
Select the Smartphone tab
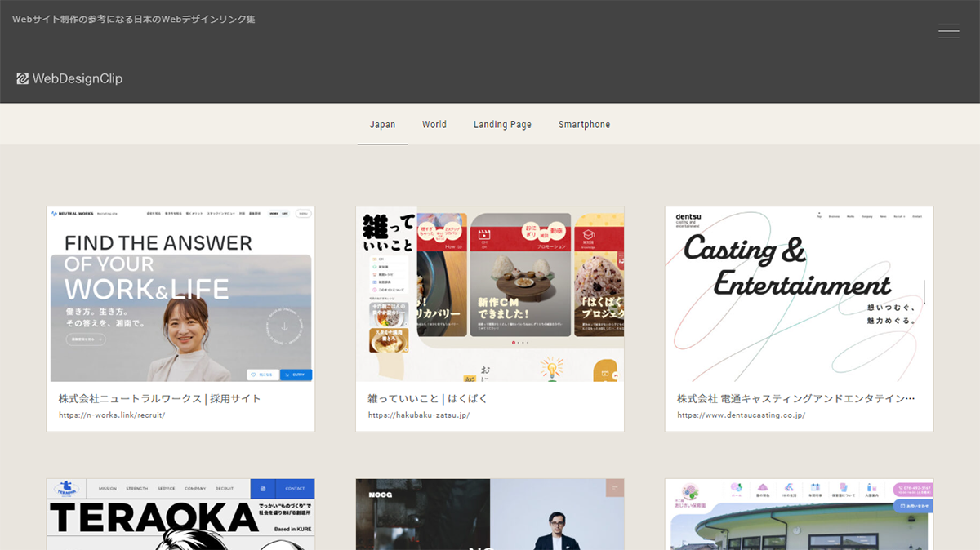(x=584, y=124)
